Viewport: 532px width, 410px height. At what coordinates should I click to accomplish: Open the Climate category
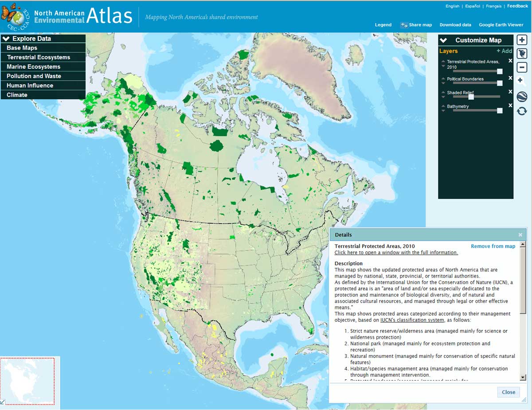43,95
